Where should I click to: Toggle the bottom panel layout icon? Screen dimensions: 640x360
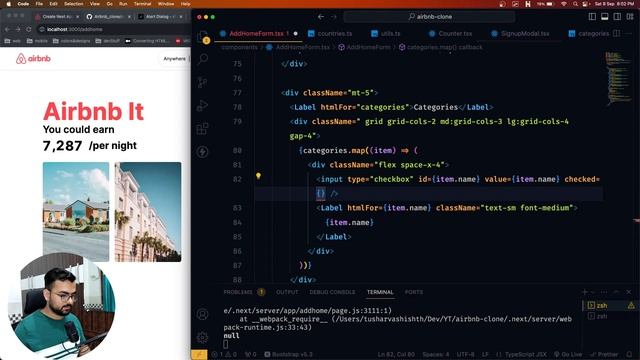point(604,17)
